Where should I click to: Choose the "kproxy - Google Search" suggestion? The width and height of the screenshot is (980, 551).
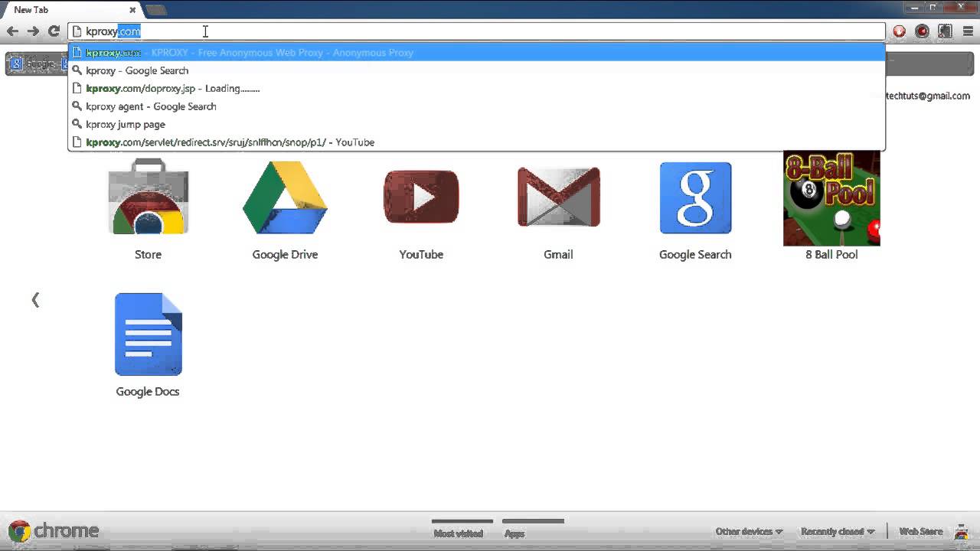click(x=476, y=70)
